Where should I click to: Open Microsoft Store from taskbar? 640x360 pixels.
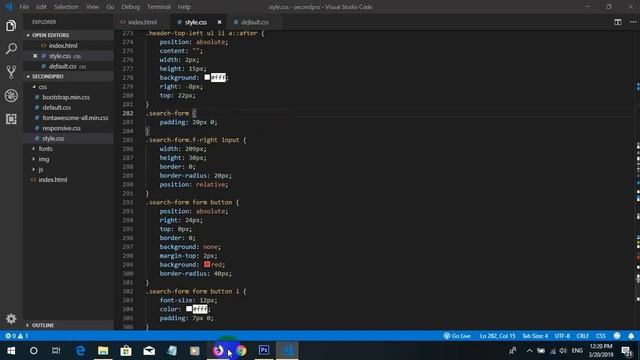[x=126, y=350]
